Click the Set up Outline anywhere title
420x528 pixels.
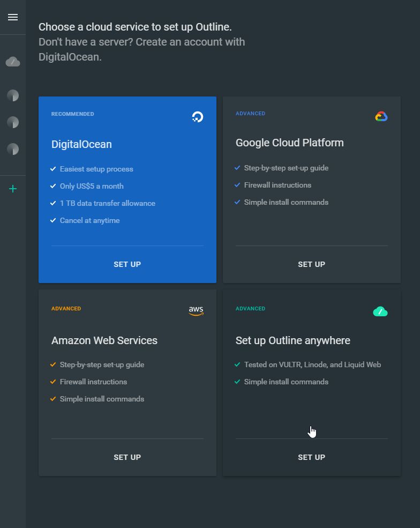point(293,340)
